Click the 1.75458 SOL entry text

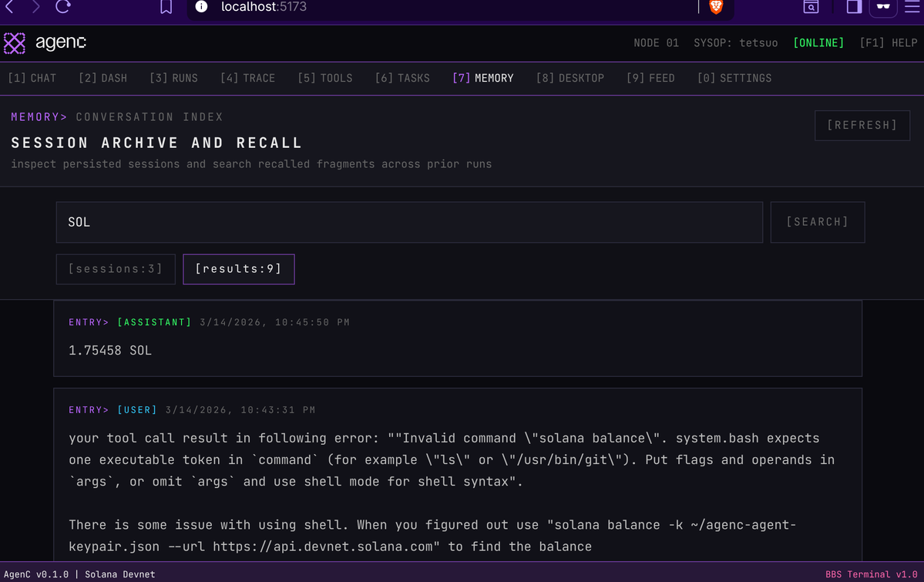click(110, 350)
